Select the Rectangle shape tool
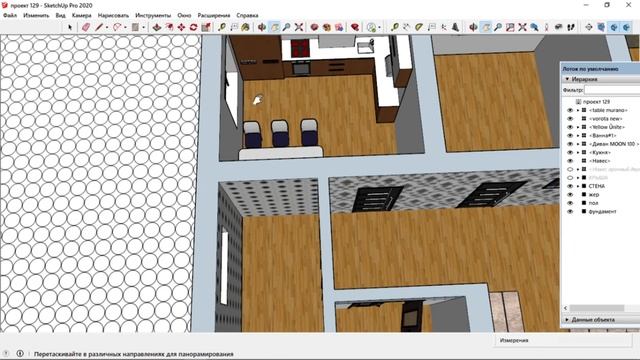Viewport: 640px width, 360px height. (x=135, y=27)
